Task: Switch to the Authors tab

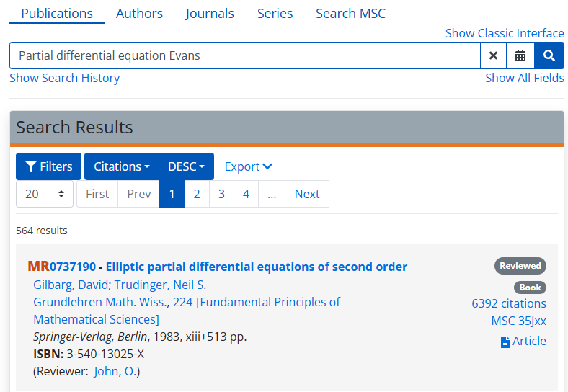Action: (x=139, y=14)
